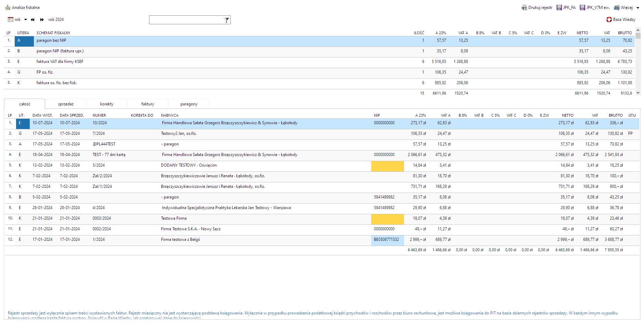
Task: Select the faktura VAT dla firmy KSEF row
Action: (x=60, y=62)
